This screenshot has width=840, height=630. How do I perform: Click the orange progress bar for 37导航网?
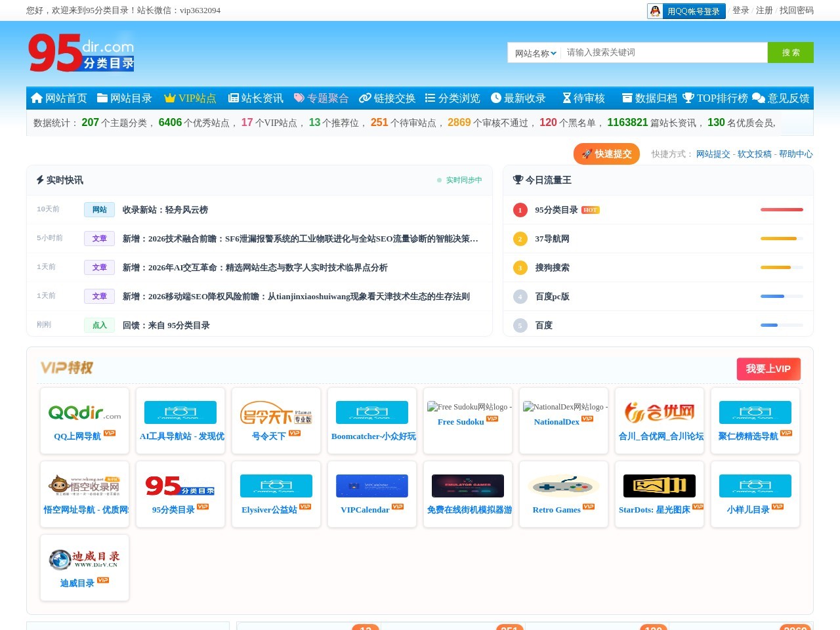click(x=778, y=239)
